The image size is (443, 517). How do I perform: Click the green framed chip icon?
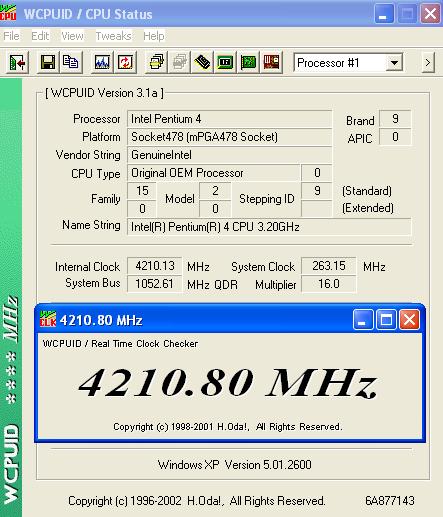click(x=225, y=62)
